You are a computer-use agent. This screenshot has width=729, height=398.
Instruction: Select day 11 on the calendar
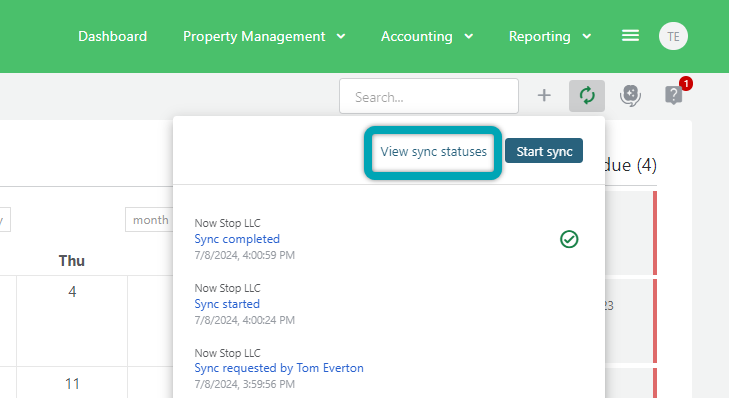(72, 384)
